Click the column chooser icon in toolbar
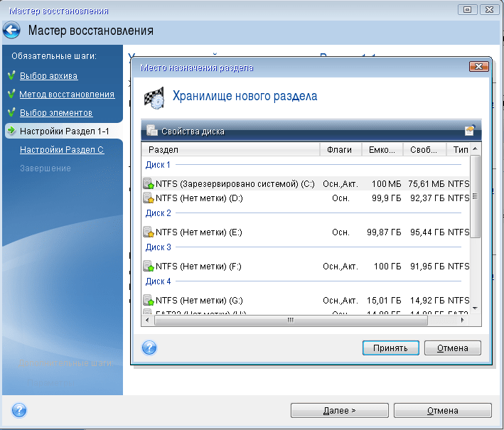This screenshot has width=504, height=430. (469, 131)
